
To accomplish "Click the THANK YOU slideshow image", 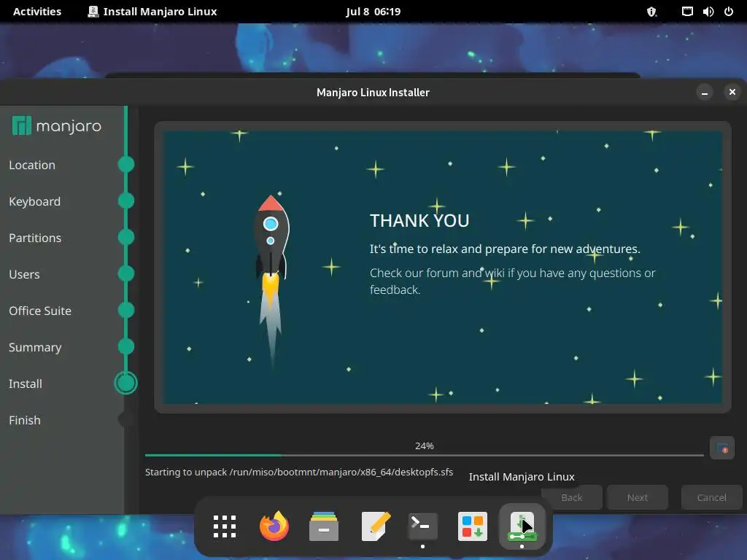I will coord(443,267).
